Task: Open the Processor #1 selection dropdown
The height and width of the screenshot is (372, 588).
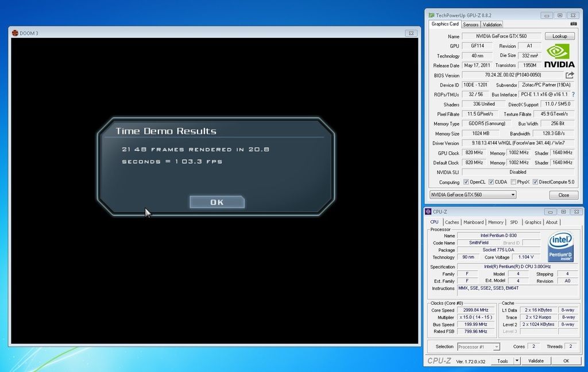Action: (x=478, y=347)
